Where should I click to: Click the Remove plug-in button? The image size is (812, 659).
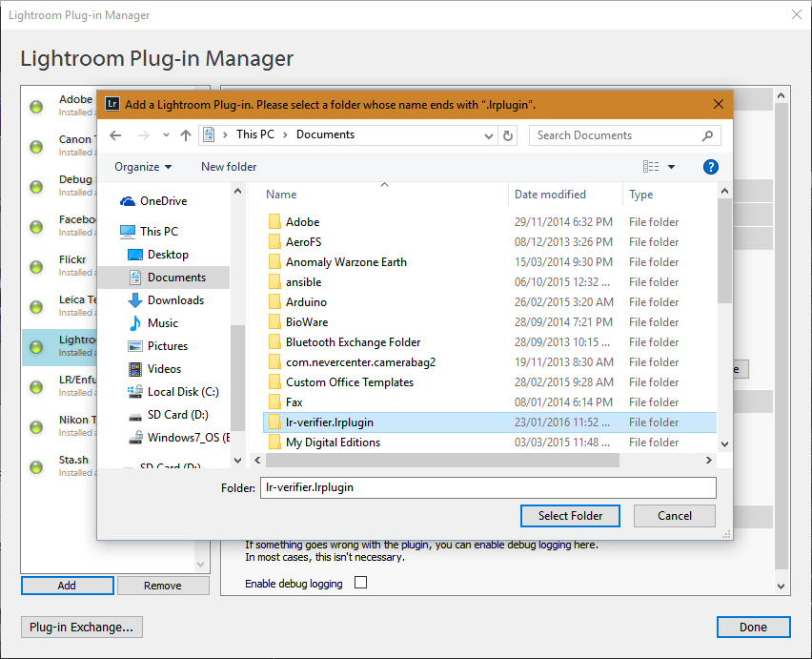[x=163, y=586]
